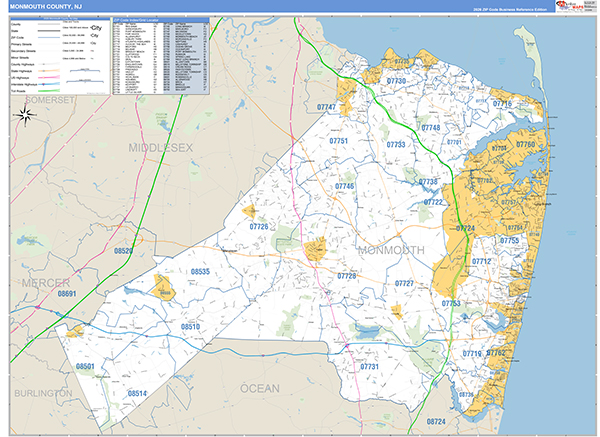Screen dimensions: 600x437
Task: Select ZIP code 07731 label
Action: click(369, 367)
